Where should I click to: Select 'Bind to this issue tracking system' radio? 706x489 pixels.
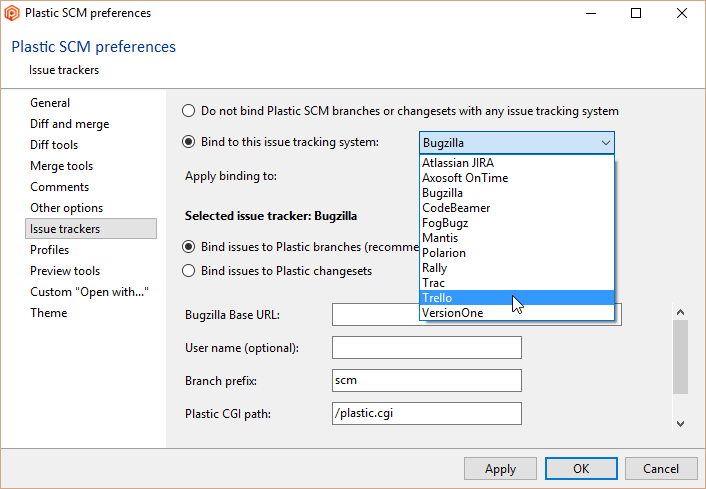pyautogui.click(x=188, y=142)
